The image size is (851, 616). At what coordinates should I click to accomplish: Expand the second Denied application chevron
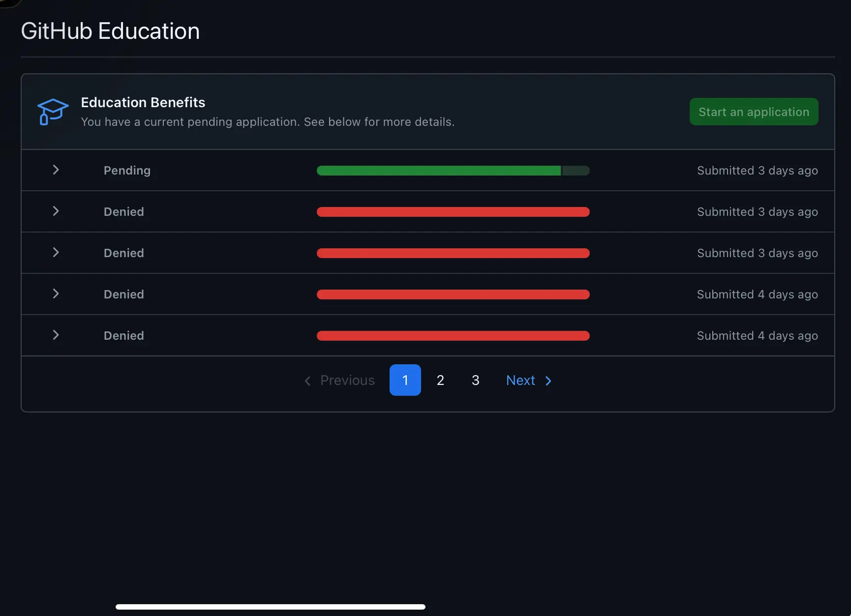56,253
